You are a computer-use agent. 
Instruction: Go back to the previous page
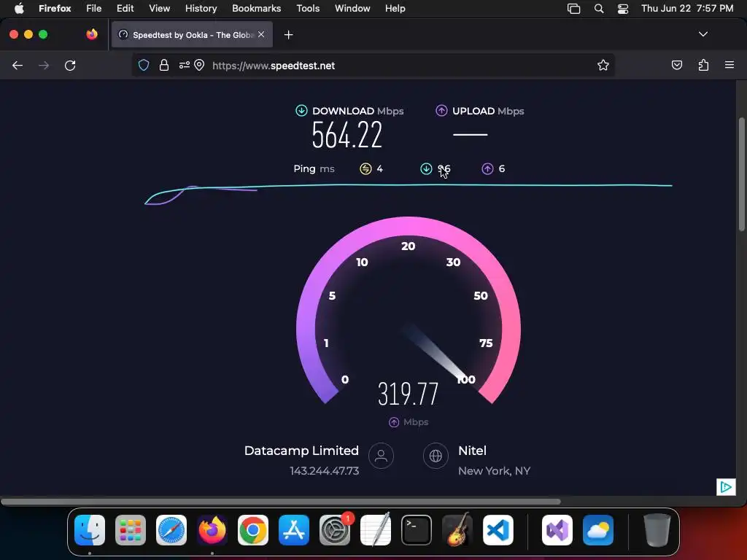[18, 66]
